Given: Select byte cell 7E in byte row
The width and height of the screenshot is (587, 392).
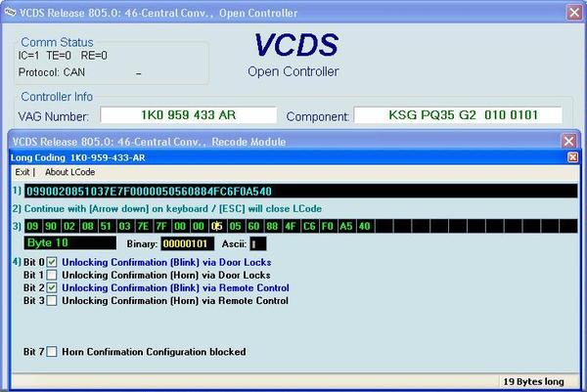Looking at the screenshot, I should [x=143, y=226].
